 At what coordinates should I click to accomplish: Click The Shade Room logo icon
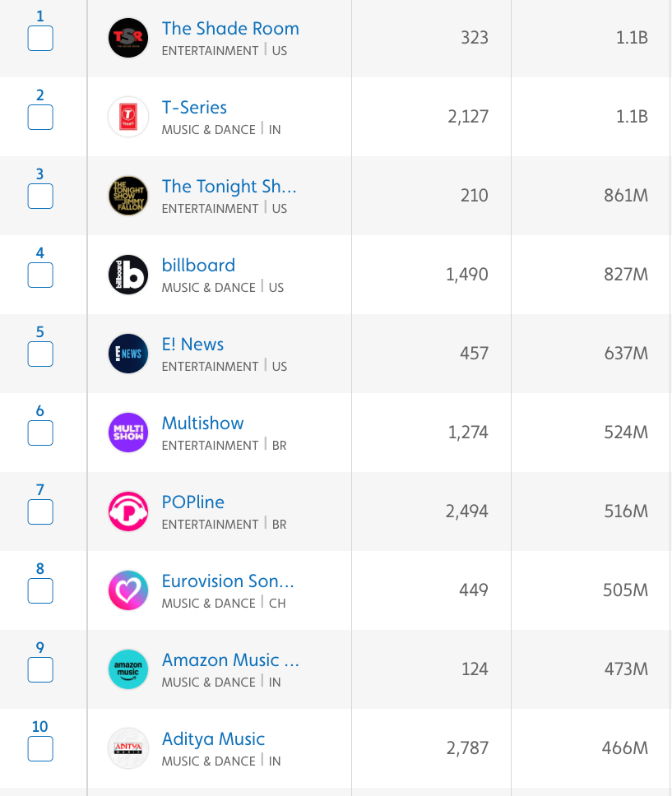(x=128, y=38)
